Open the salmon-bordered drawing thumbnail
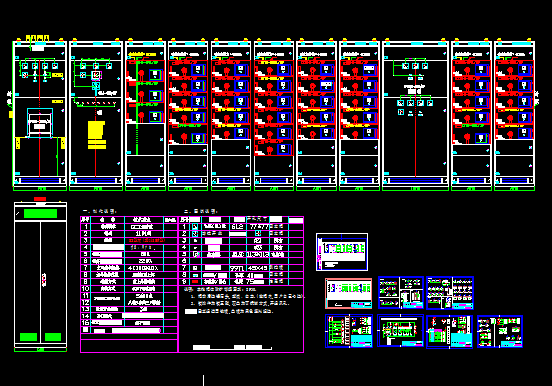Viewport: 552px width, 386px height. click(x=349, y=293)
